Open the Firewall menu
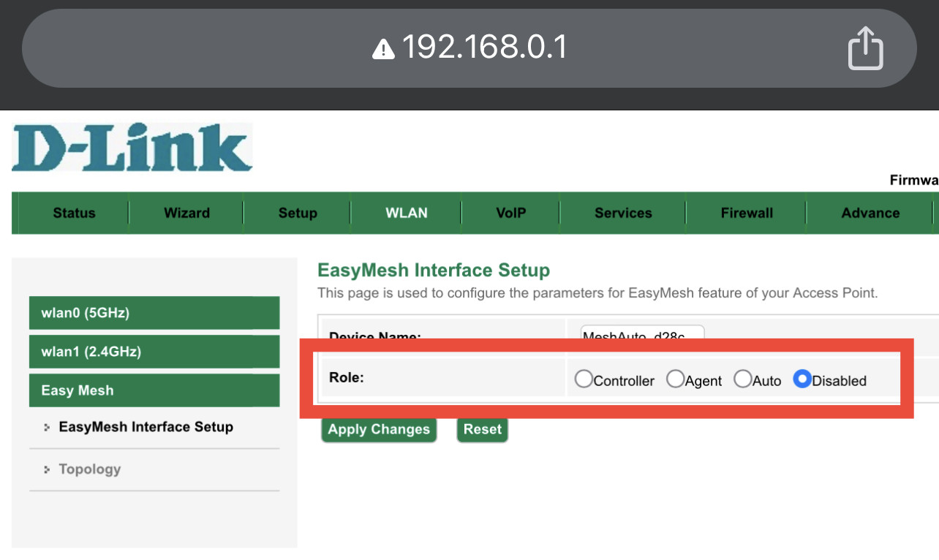 (x=747, y=213)
